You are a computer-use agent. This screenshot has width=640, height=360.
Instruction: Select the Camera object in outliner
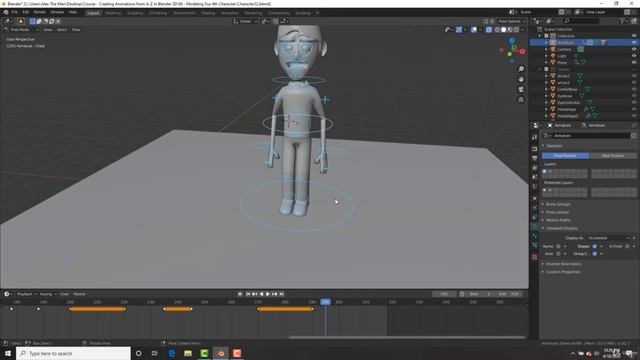564,49
